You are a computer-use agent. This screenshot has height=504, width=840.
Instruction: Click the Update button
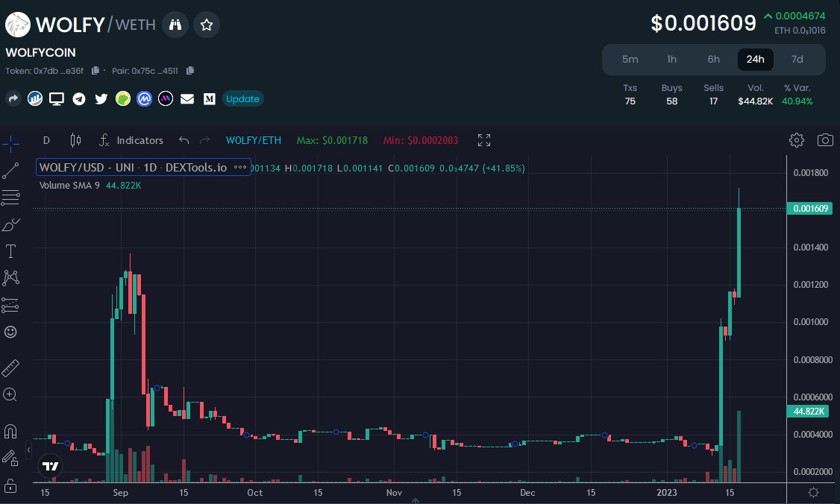coord(242,98)
